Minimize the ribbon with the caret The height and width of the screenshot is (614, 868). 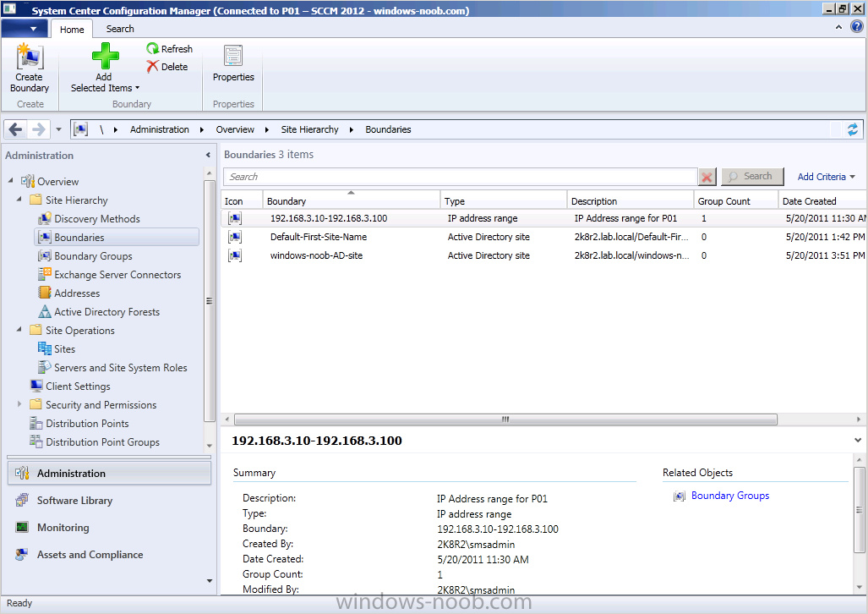point(838,26)
